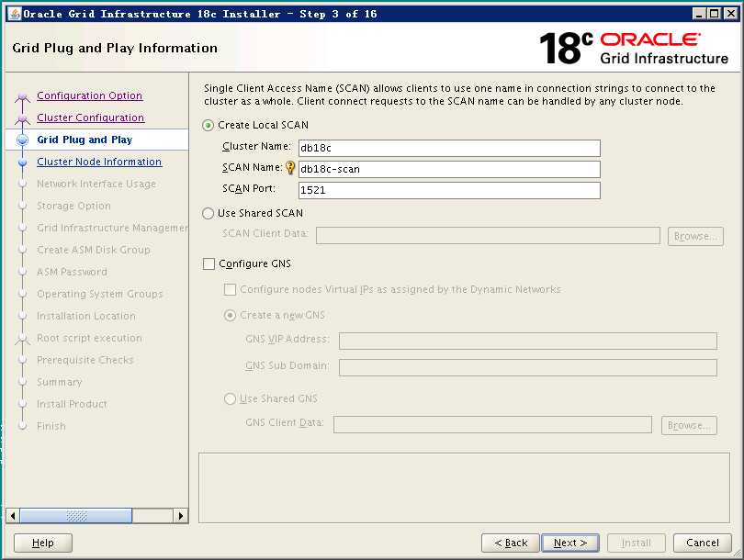Image resolution: width=744 pixels, height=560 pixels.
Task: Select the Grid Plug and Play step
Action: click(x=85, y=140)
